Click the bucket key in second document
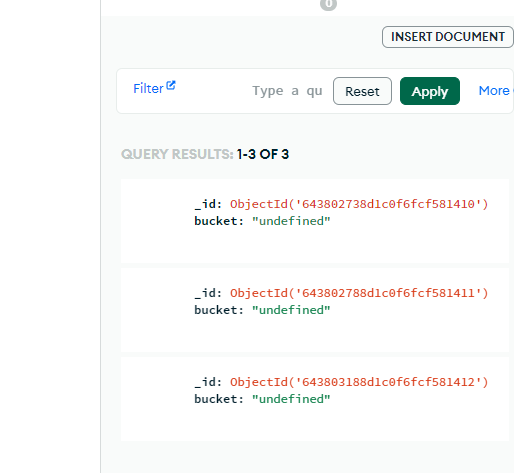This screenshot has height=473, width=514. 216,310
